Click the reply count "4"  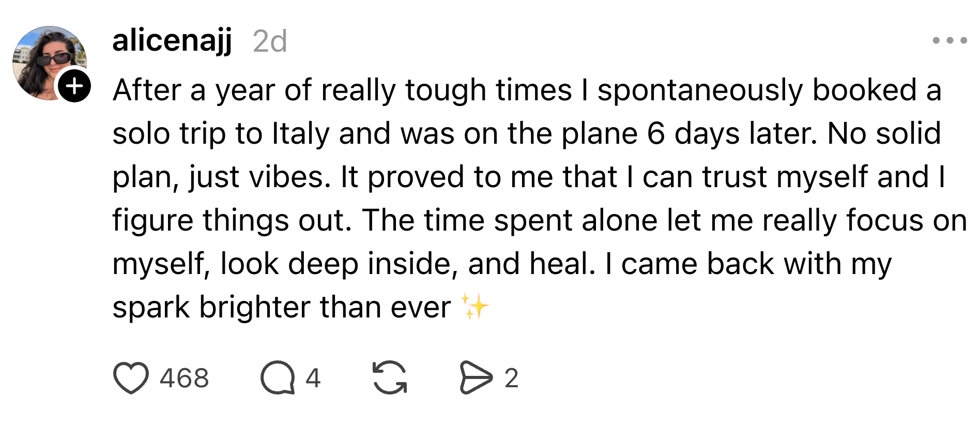(313, 378)
